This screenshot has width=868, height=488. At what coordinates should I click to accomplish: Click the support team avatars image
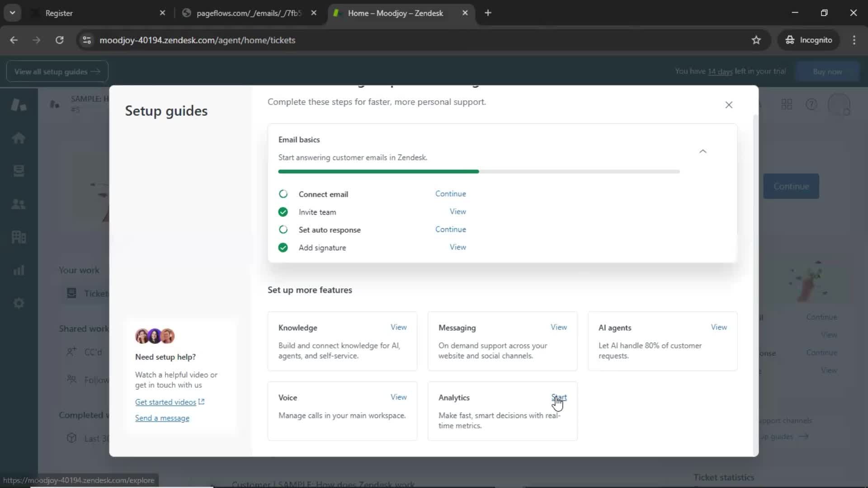point(155,336)
